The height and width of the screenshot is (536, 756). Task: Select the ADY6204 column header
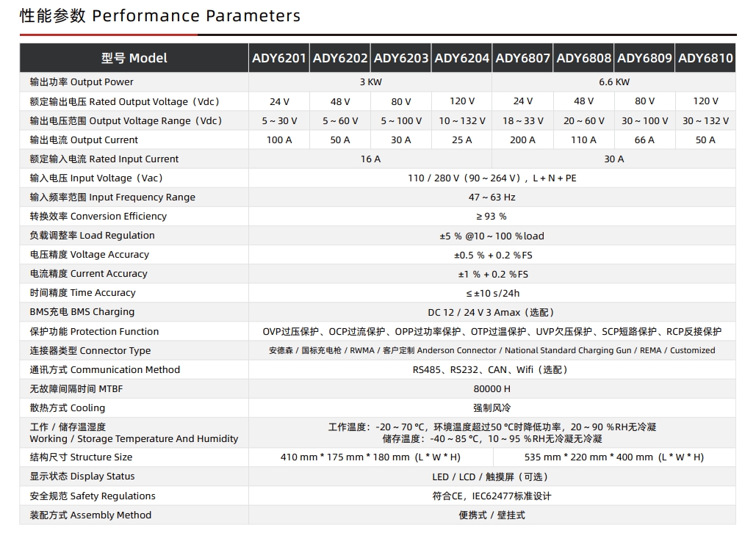(x=461, y=58)
